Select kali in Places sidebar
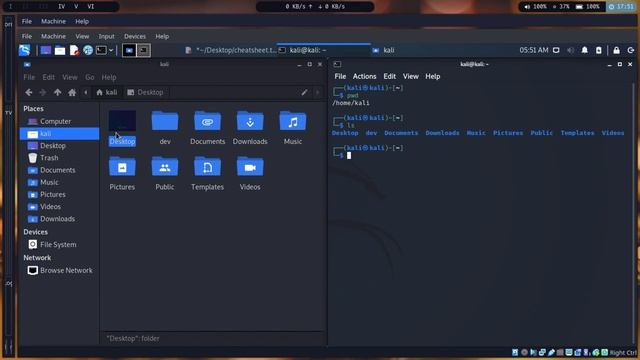The width and height of the screenshot is (640, 360). [59, 133]
